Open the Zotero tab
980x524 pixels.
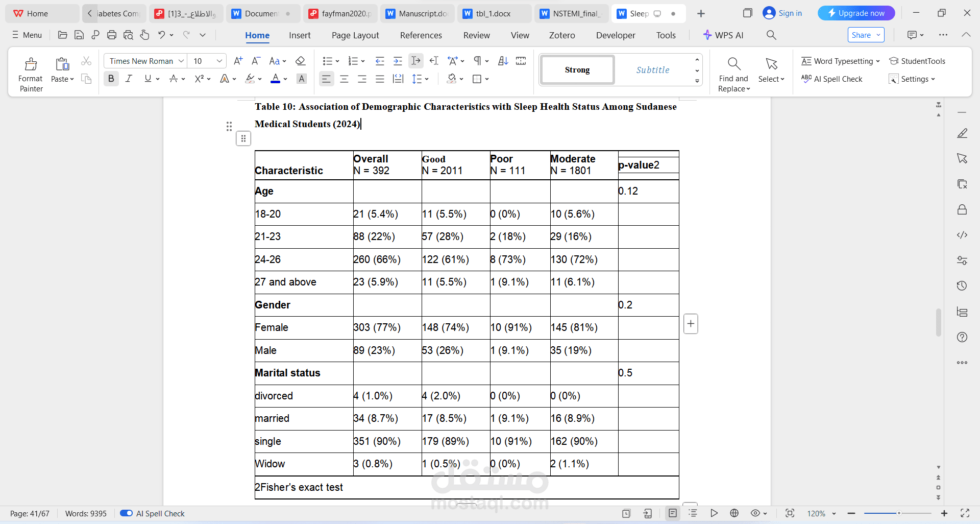pos(562,35)
